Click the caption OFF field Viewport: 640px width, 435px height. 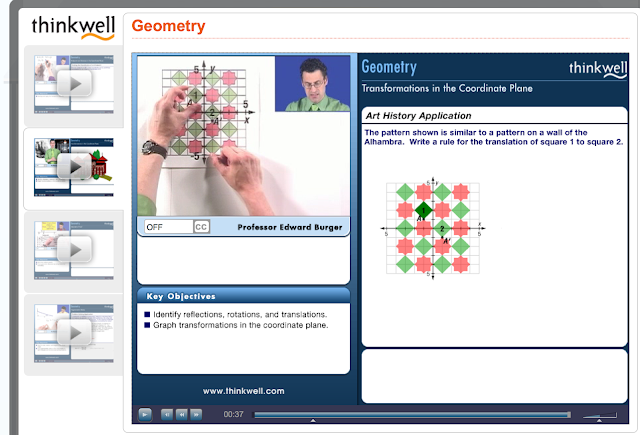pos(168,227)
